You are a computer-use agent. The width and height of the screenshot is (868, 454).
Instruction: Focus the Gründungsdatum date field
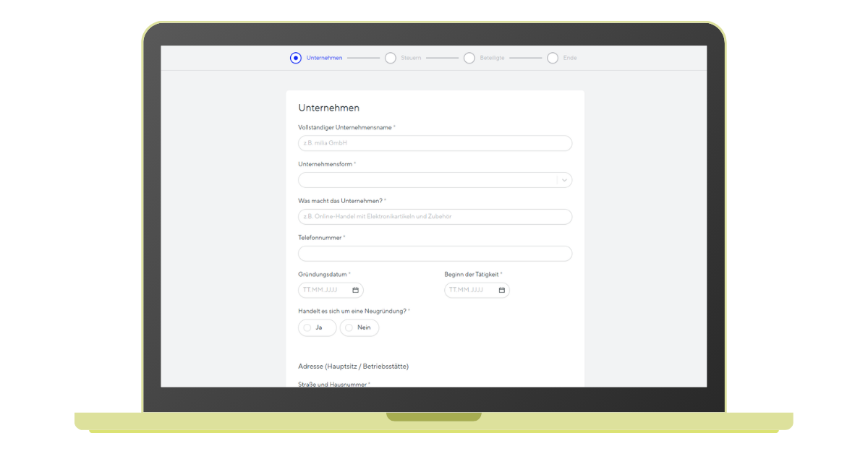(x=331, y=290)
